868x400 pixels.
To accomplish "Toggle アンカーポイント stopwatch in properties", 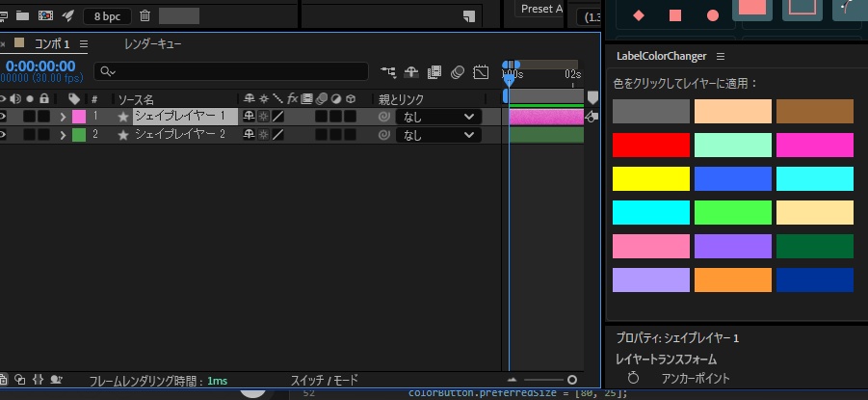I will coord(633,379).
